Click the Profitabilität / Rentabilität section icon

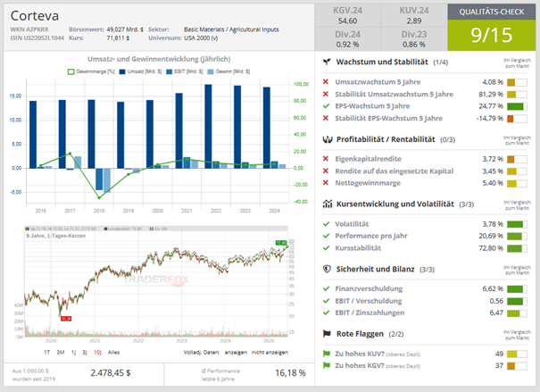tap(328, 139)
